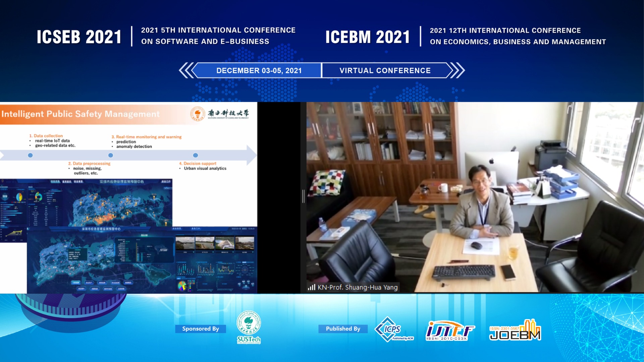
Task: Click the JOEBM journal logo
Action: (515, 330)
